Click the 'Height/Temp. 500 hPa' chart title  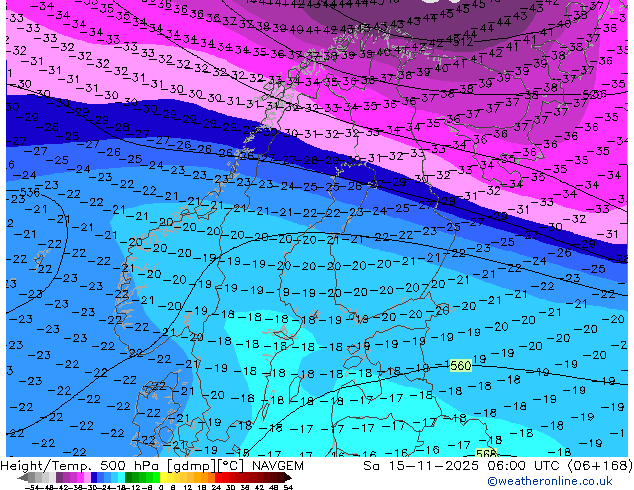[79, 466]
